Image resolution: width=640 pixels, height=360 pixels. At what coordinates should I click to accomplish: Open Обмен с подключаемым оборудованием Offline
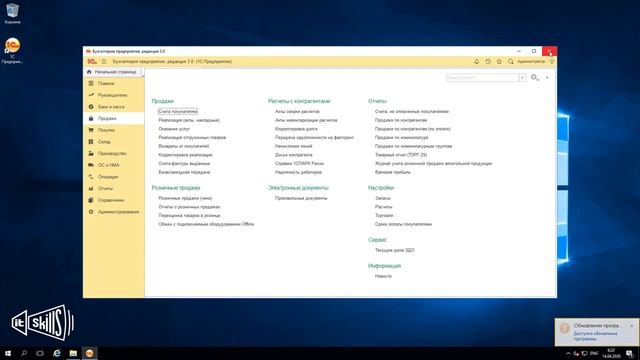pyautogui.click(x=206, y=224)
